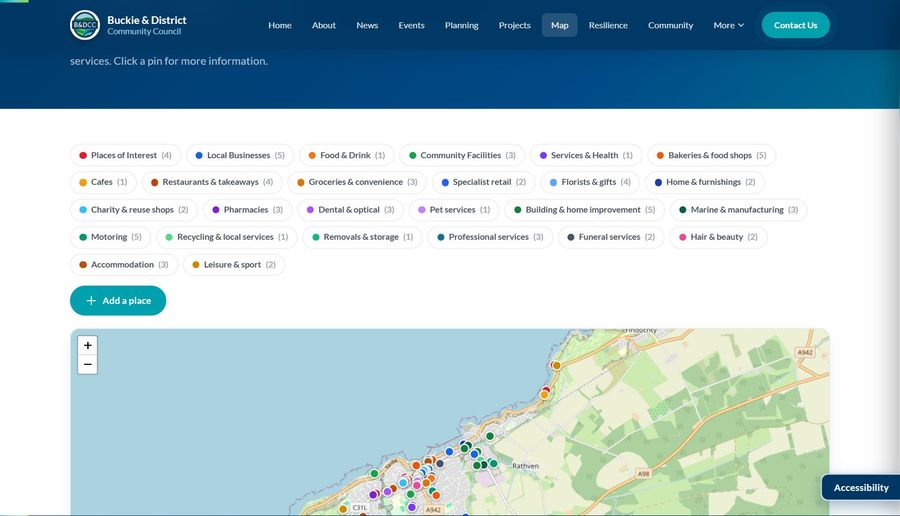
Task: Select the Pharmacies filter chip
Action: pyautogui.click(x=247, y=209)
